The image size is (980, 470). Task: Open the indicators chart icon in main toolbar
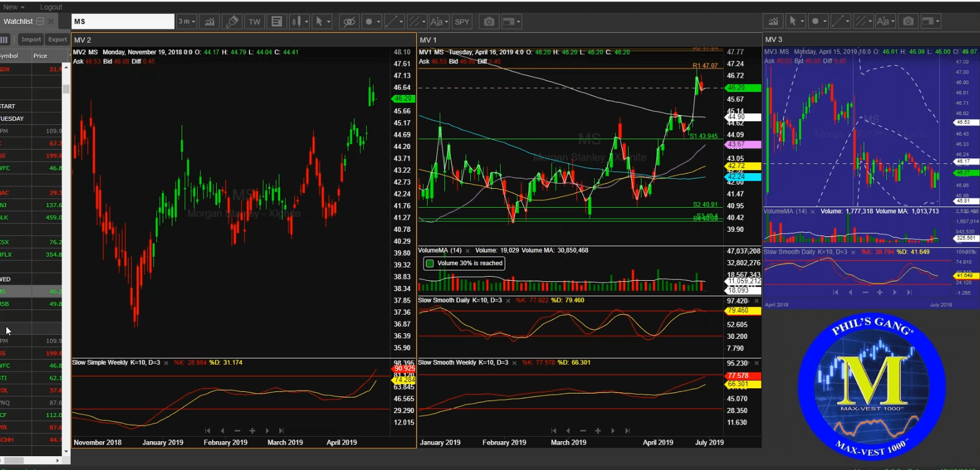[x=210, y=22]
